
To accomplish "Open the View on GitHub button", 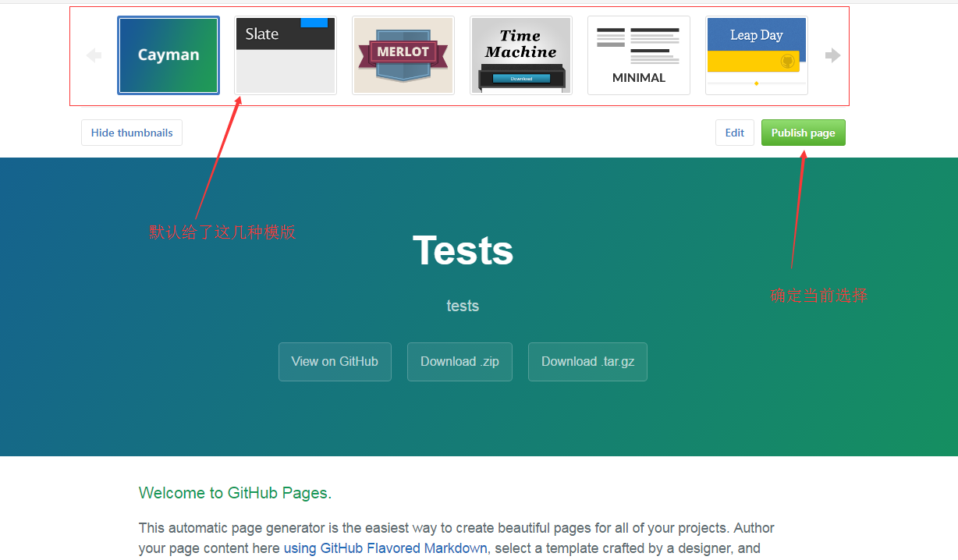I will point(335,362).
